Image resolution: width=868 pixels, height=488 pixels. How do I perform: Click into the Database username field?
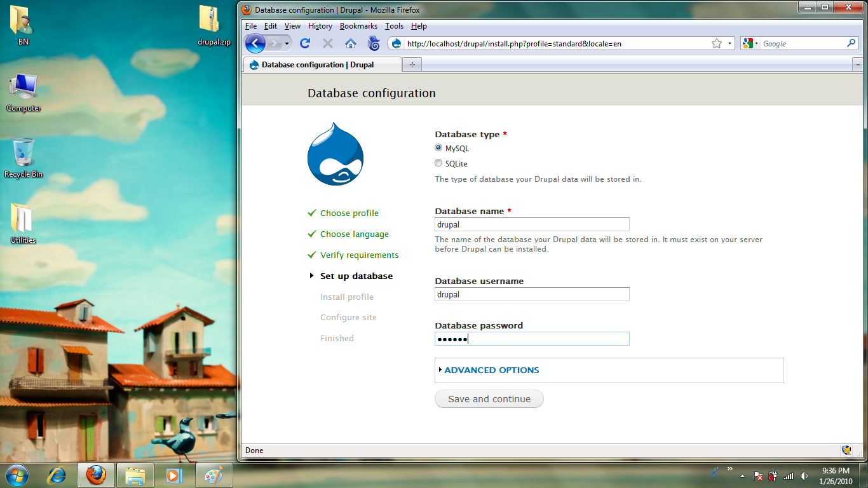(532, 294)
